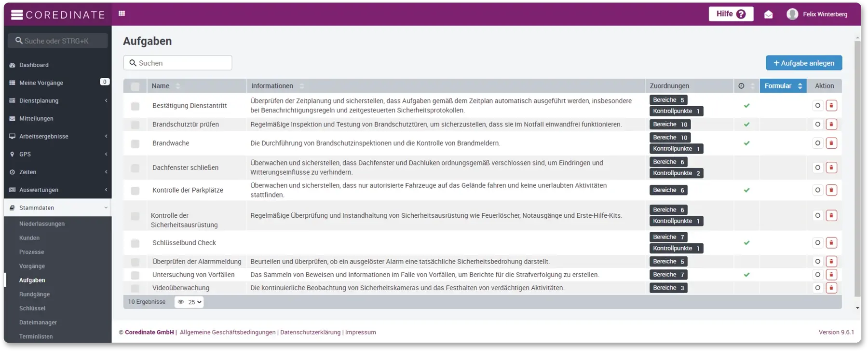Open the mail envelope notifications icon
The width and height of the screenshot is (868, 351).
(x=768, y=14)
